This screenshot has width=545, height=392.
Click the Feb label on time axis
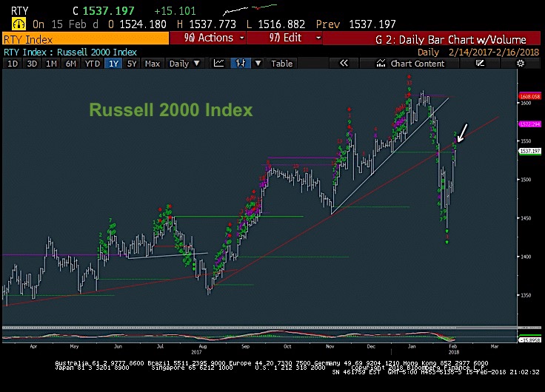(x=453, y=346)
